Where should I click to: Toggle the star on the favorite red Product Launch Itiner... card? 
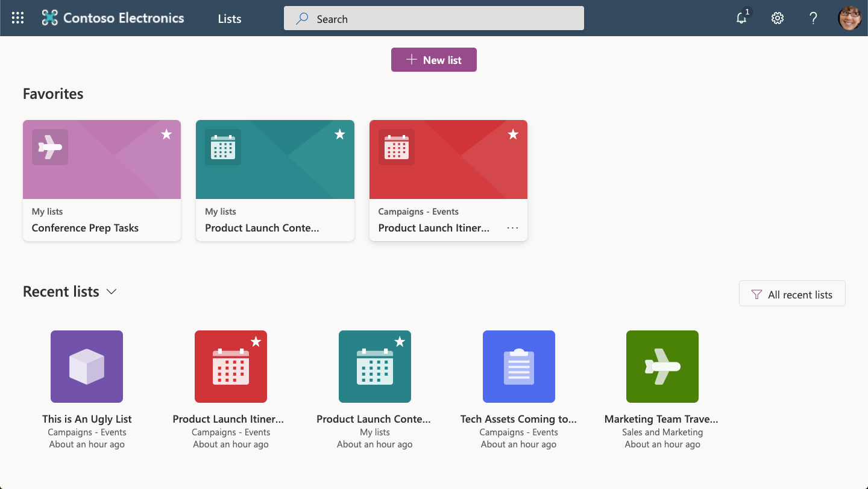[513, 134]
